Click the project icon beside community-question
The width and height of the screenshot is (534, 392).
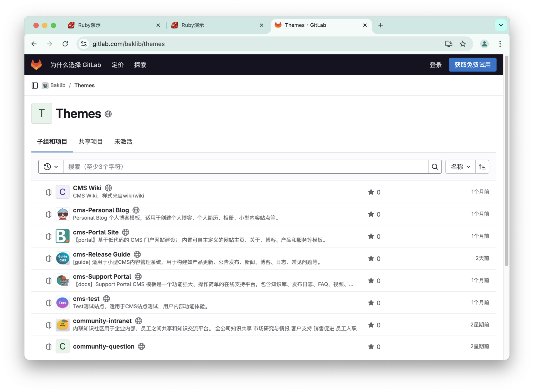click(x=49, y=347)
